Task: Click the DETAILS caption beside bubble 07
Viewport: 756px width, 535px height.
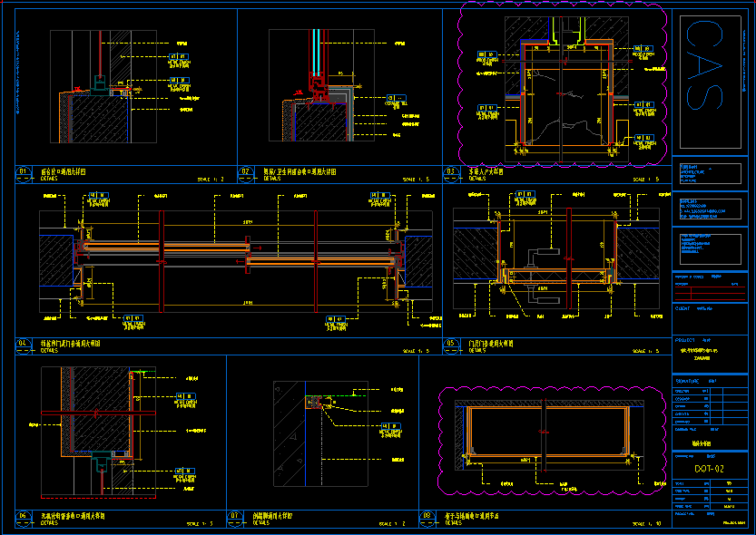Action: click(261, 523)
